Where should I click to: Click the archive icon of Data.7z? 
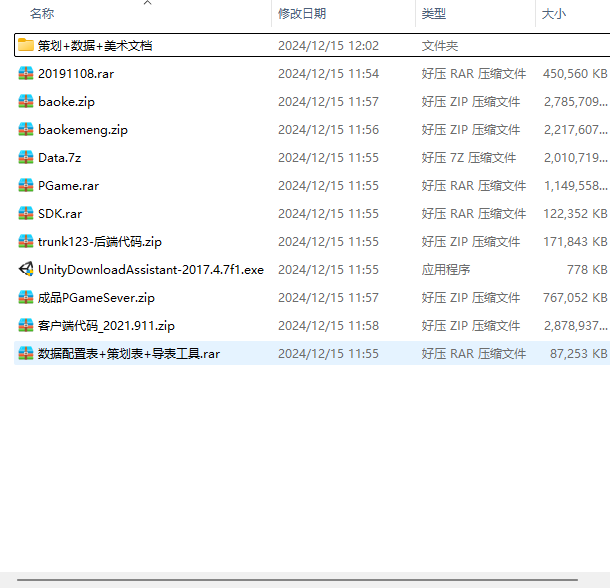26,157
